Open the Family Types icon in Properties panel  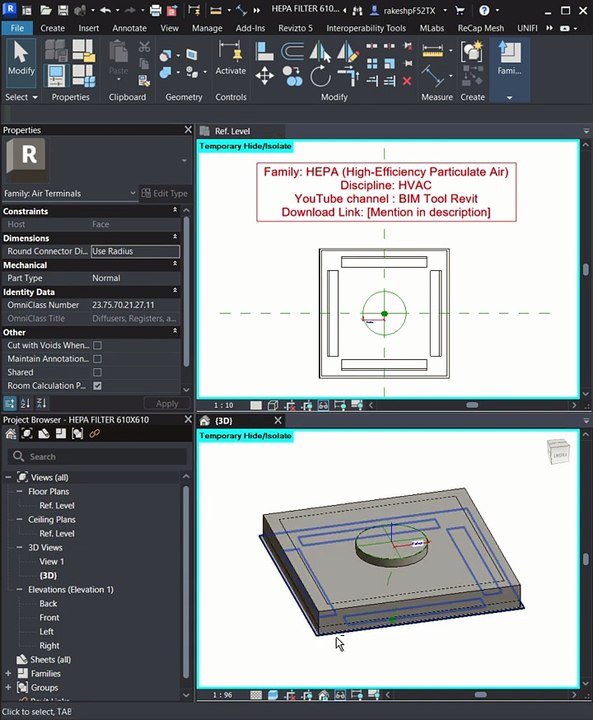pos(84,75)
